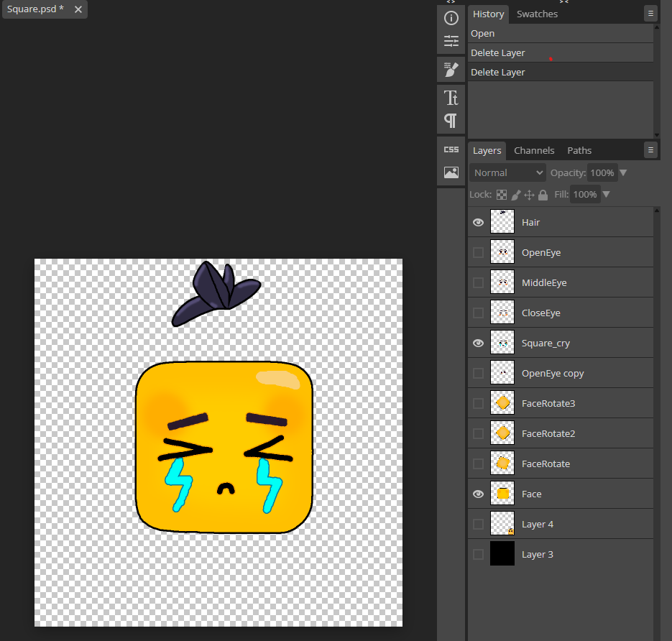Switch to the History tab
Image resolution: width=672 pixels, height=641 pixels.
click(x=488, y=14)
